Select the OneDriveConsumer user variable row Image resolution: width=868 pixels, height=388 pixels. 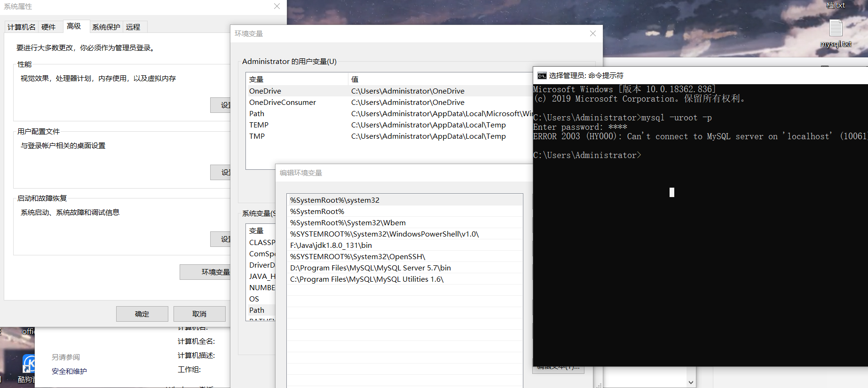point(389,102)
